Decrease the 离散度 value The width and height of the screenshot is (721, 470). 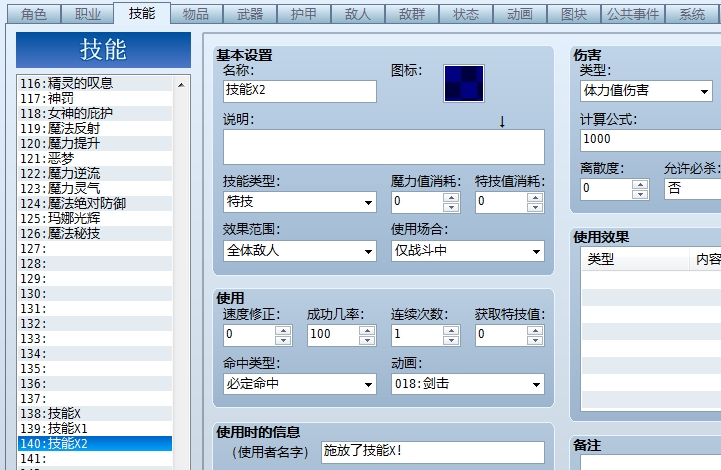pos(640,194)
